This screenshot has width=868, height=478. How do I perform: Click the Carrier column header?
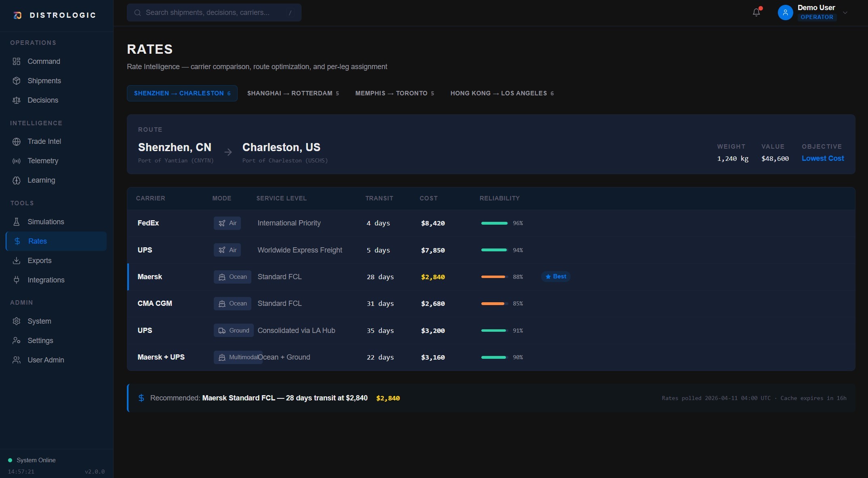150,198
